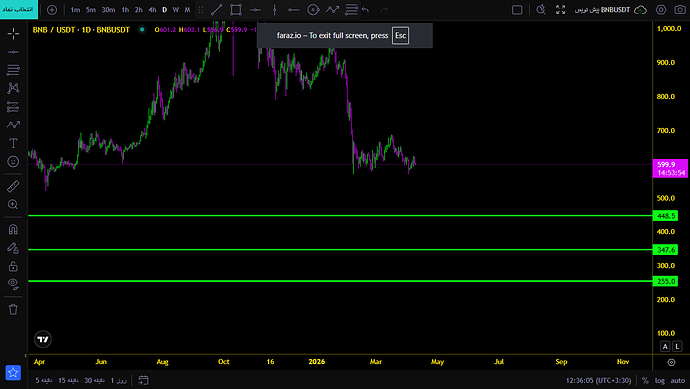The image size is (690, 389).
Task: Switch to the 4h timeframe
Action: coord(152,10)
